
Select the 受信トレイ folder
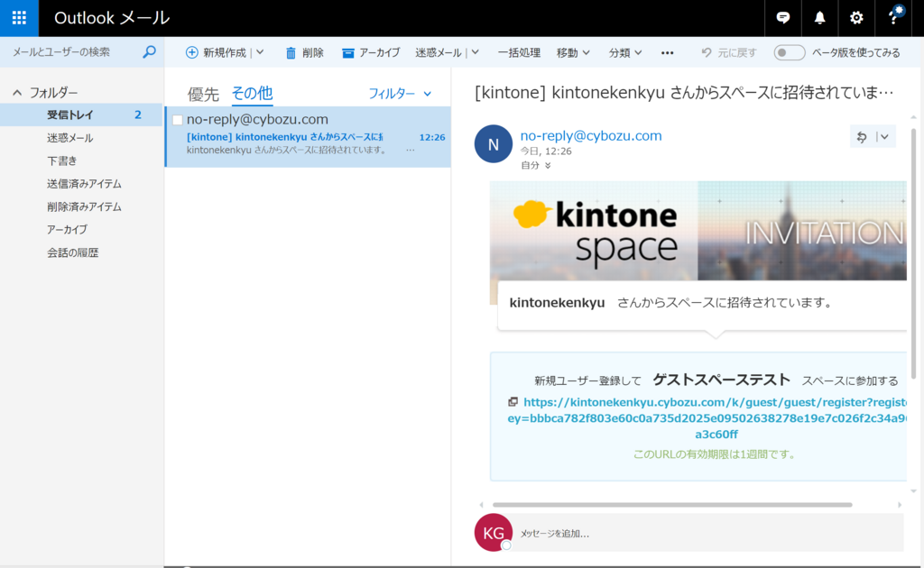pos(81,115)
